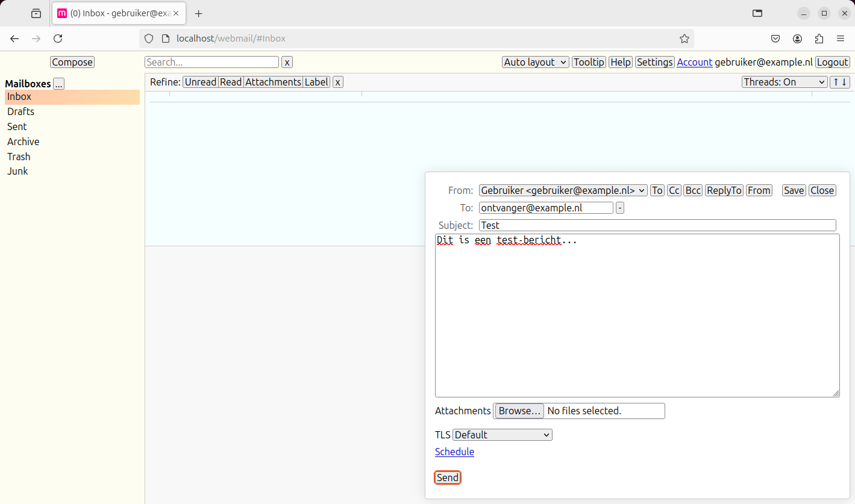
Task: Click the Compose button
Action: 72,62
